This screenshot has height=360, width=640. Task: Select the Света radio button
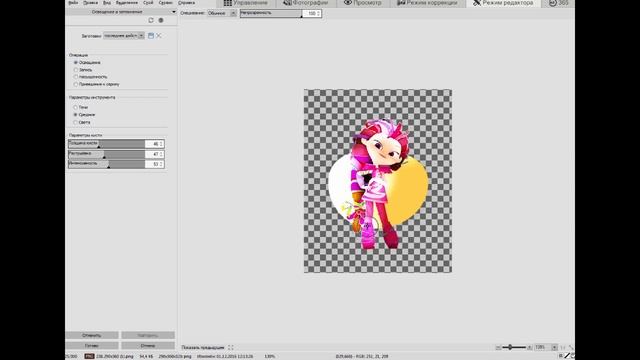point(76,122)
